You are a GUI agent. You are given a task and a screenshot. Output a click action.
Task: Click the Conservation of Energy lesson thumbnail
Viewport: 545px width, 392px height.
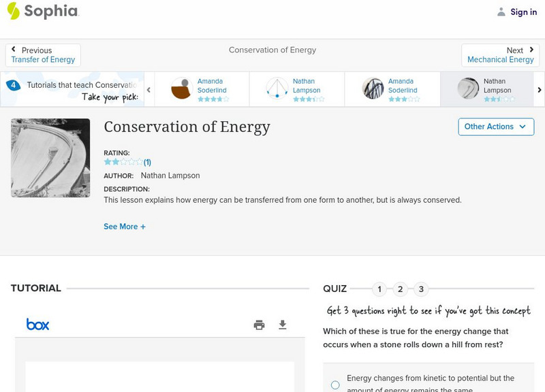50,158
